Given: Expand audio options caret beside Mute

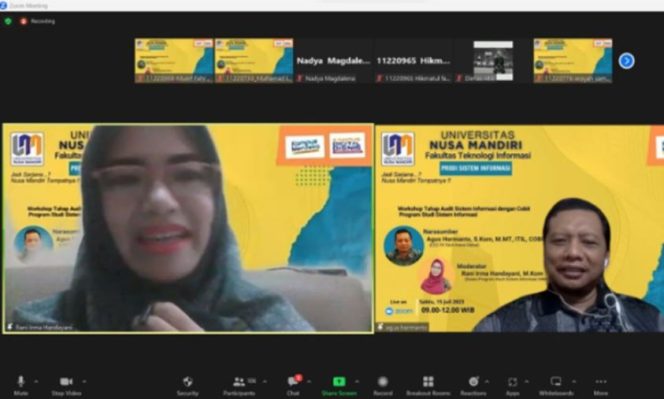Looking at the screenshot, I should 36,382.
